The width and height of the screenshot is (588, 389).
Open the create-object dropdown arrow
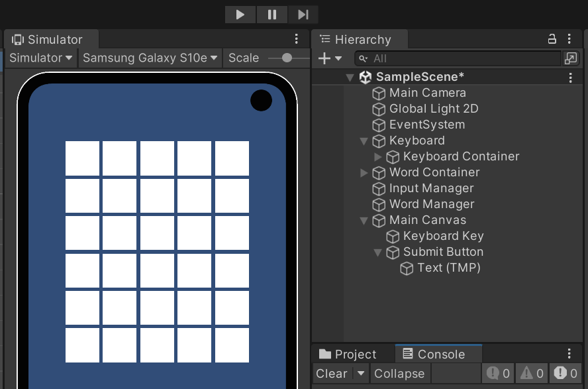[x=338, y=58]
